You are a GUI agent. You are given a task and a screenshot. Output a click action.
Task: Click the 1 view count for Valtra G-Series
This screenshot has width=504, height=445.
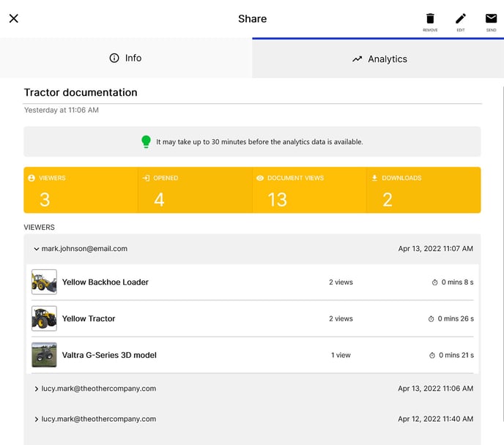341,355
